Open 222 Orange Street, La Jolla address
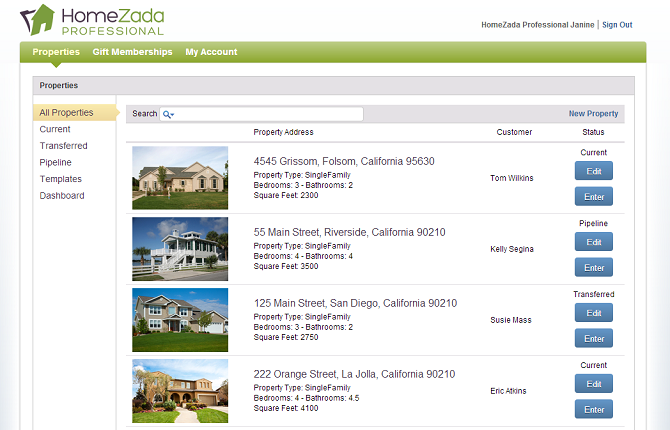670x430 pixels. [x=354, y=374]
